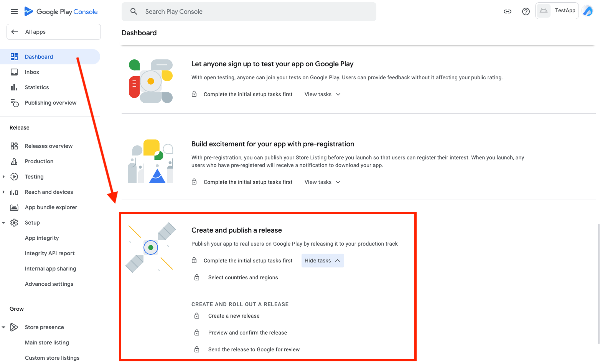The image size is (600, 364).
Task: Click the Statistics bar chart icon
Action: 14,87
